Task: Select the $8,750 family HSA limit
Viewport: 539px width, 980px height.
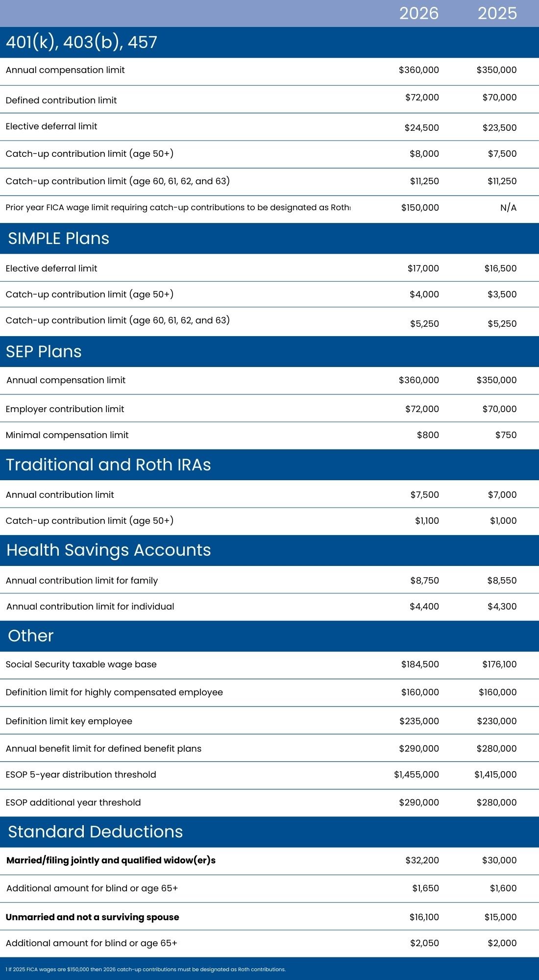Action: (x=424, y=581)
